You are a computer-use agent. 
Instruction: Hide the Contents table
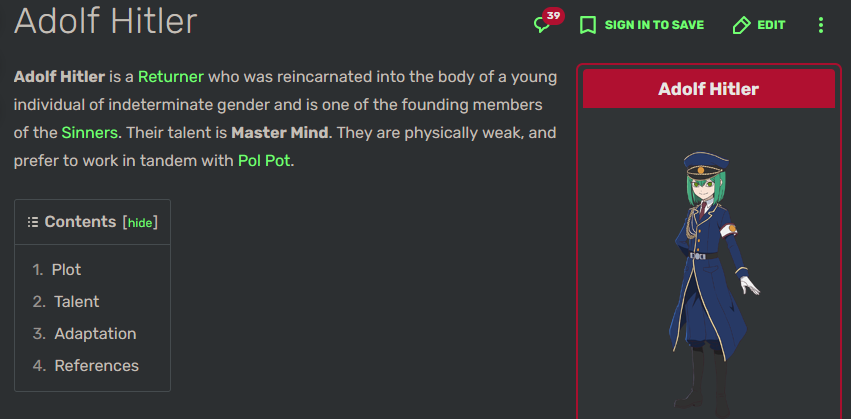[140, 223]
